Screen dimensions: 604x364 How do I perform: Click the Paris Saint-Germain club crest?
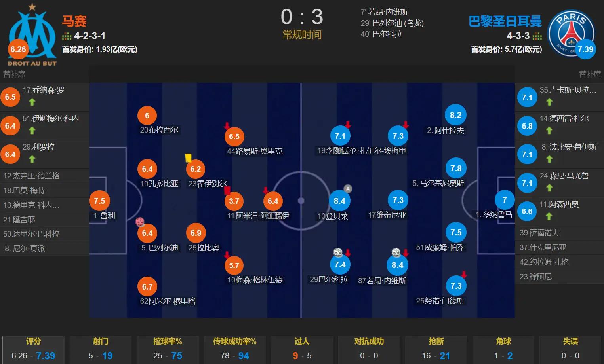(571, 34)
